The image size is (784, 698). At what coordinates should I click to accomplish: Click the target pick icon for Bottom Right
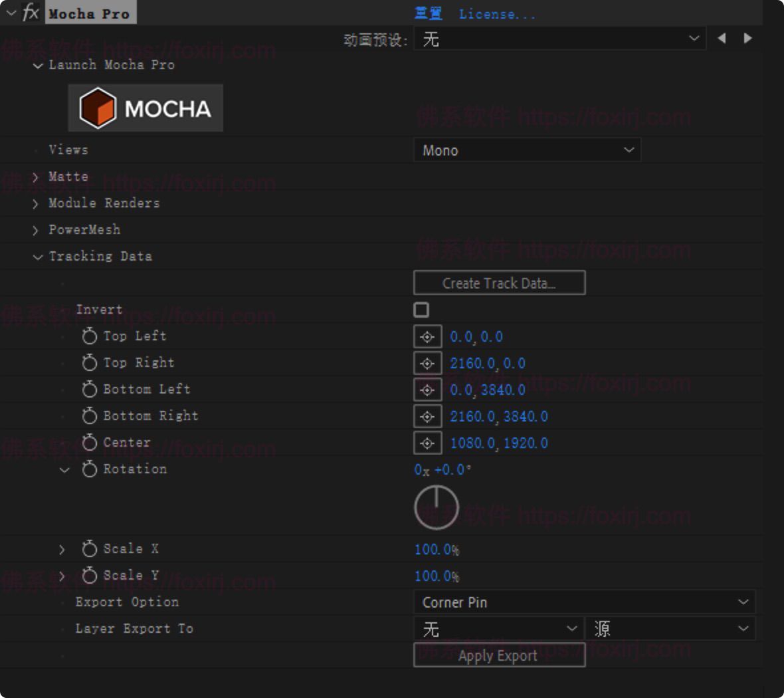click(427, 416)
